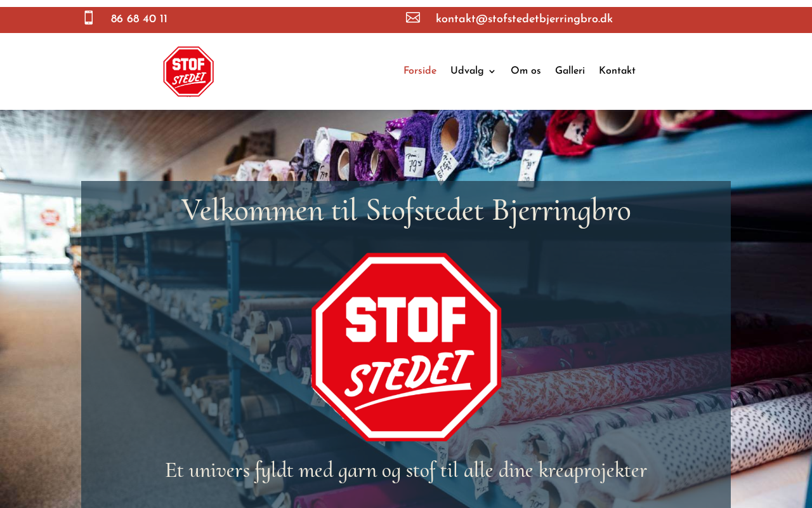Click the Velkommen til Stofstedet Bjerringbro heading
The width and height of the screenshot is (812, 508).
pos(406,210)
